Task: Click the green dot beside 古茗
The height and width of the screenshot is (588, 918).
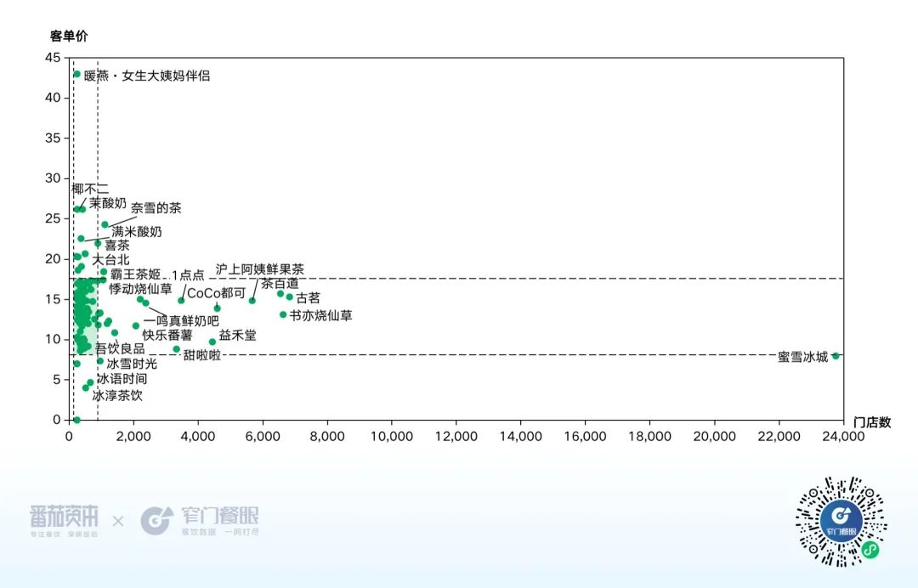Action: tap(289, 297)
